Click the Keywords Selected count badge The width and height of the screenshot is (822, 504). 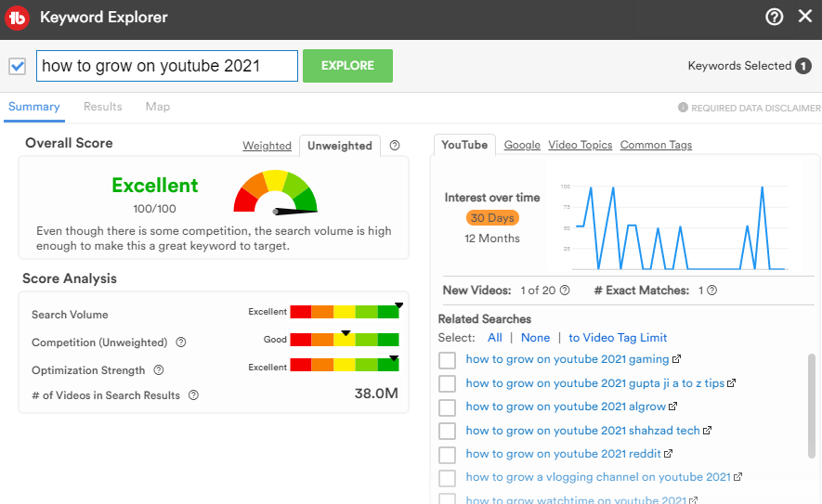coord(803,66)
